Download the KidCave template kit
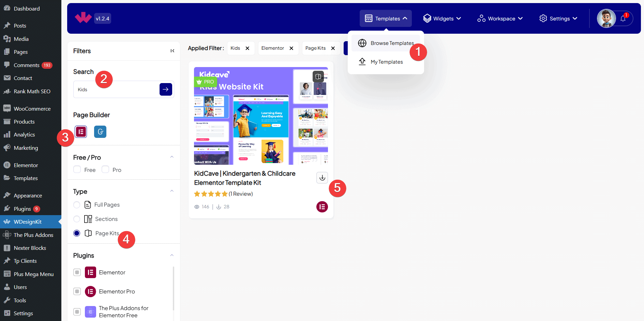 coord(322,177)
